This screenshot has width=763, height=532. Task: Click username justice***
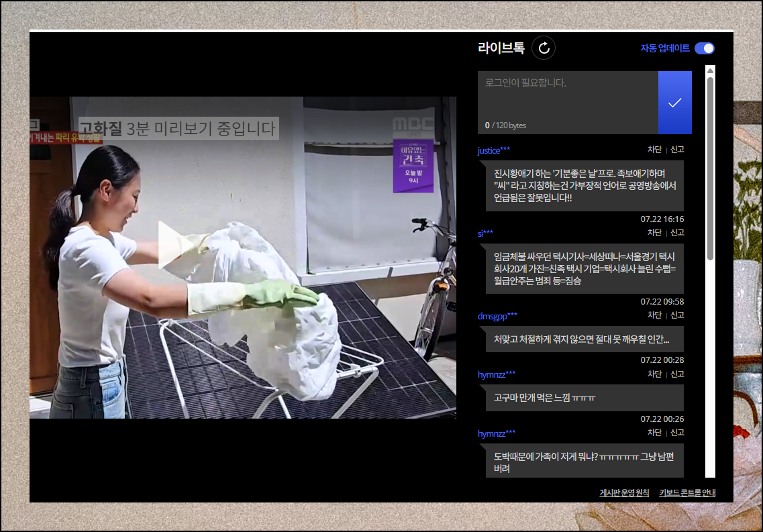(x=493, y=150)
